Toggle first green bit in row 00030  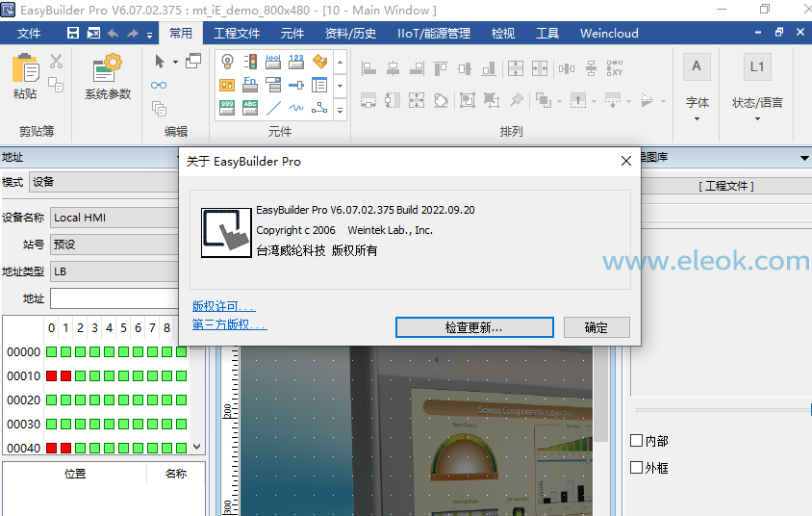pyautogui.click(x=51, y=424)
